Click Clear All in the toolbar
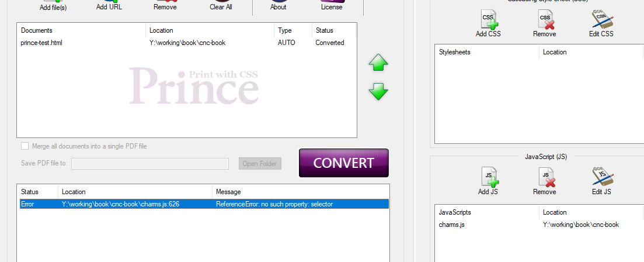Image resolution: width=644 pixels, height=262 pixels. [221, 6]
